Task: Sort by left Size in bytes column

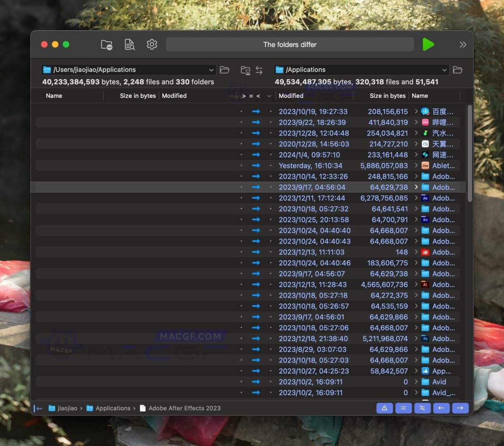Action: pos(138,96)
